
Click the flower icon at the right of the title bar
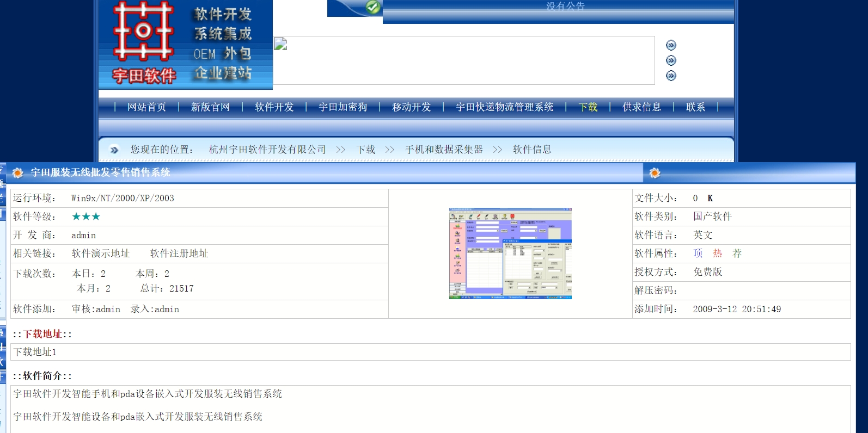click(x=655, y=173)
